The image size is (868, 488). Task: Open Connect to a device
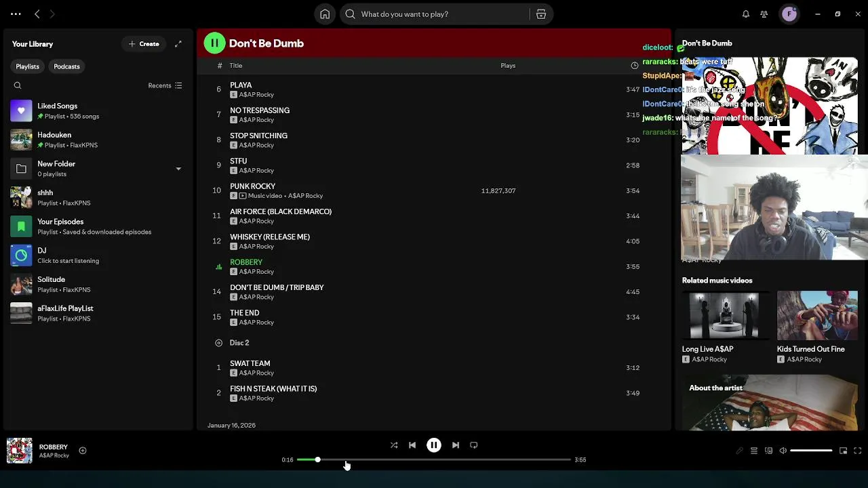pos(768,451)
